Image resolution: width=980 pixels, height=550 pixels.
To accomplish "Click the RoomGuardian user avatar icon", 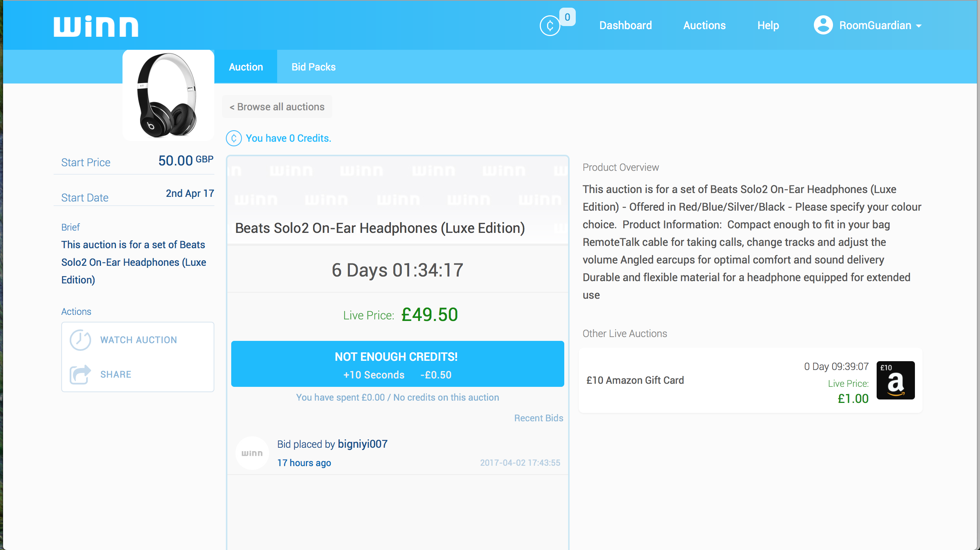I will (x=823, y=25).
